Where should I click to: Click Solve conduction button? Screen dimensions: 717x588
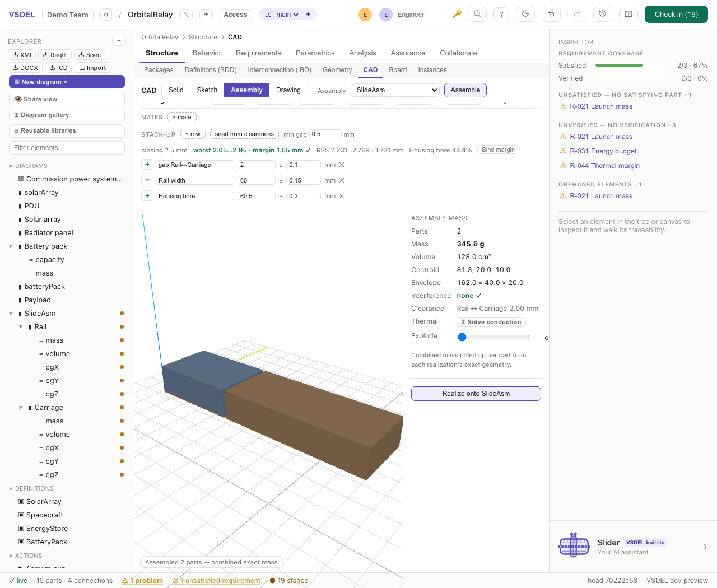(x=491, y=322)
